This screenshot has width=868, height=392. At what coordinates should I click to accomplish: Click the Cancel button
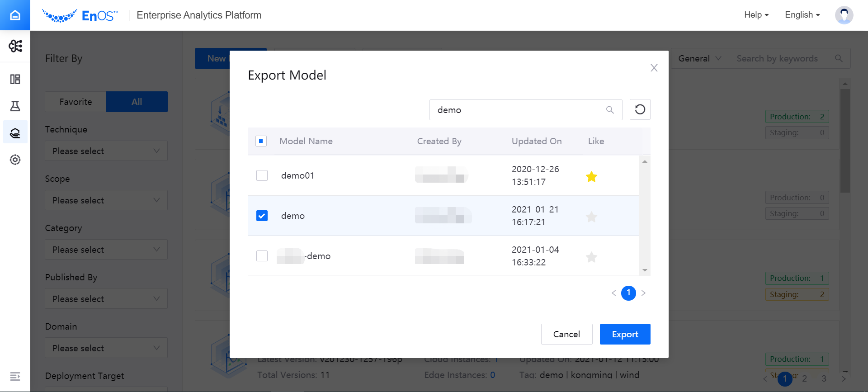point(566,334)
